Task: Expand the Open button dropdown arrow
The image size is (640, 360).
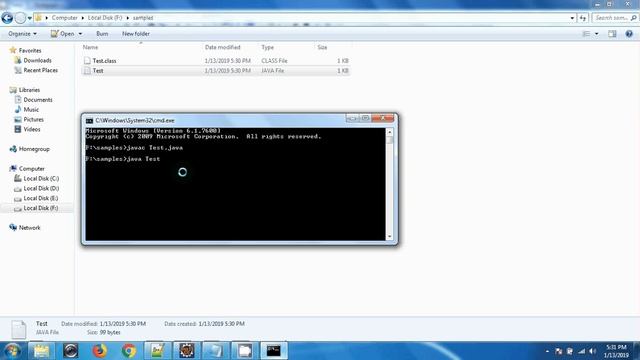Action: point(80,34)
